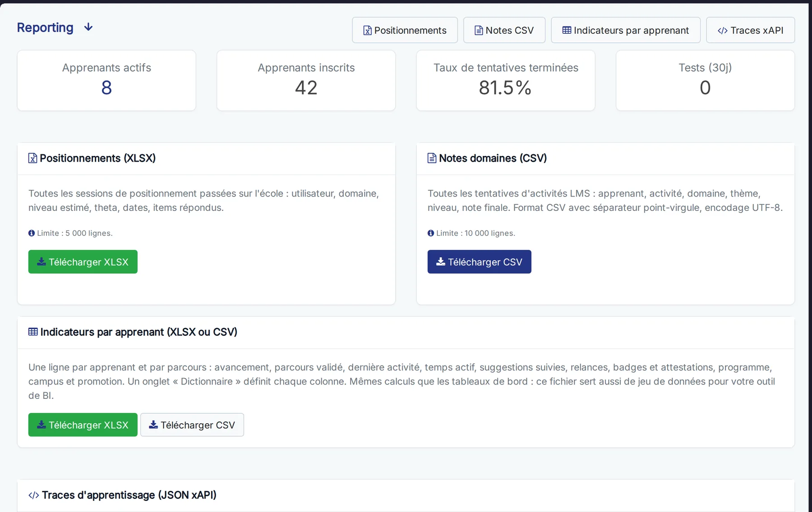Click the Traces d'apprentissage (JSON xAPI) heading
Screen dimensions: 812x512
129,495
